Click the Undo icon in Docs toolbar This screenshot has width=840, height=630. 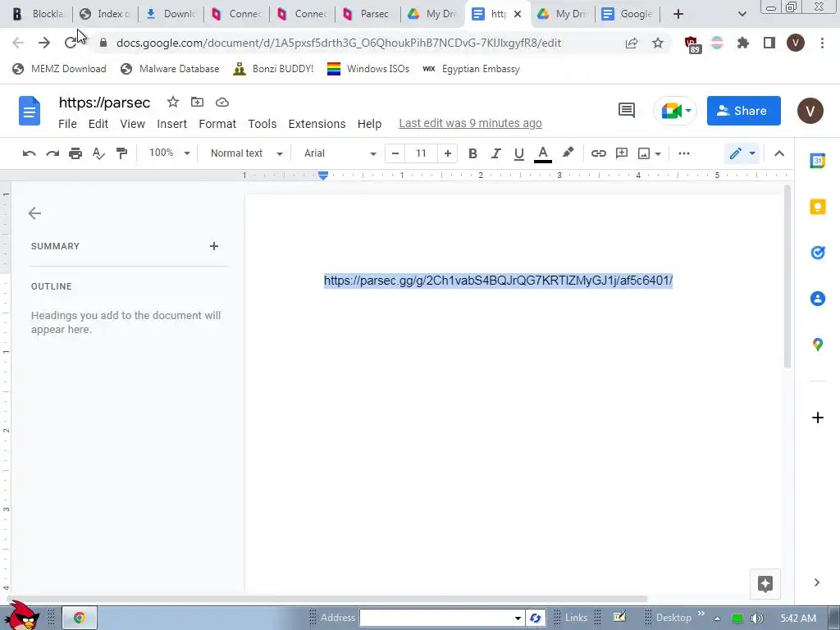29,153
